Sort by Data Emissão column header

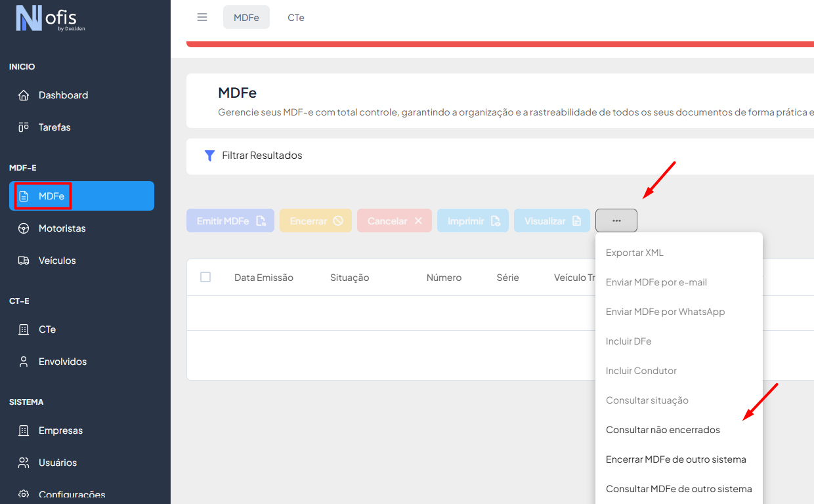coord(263,278)
